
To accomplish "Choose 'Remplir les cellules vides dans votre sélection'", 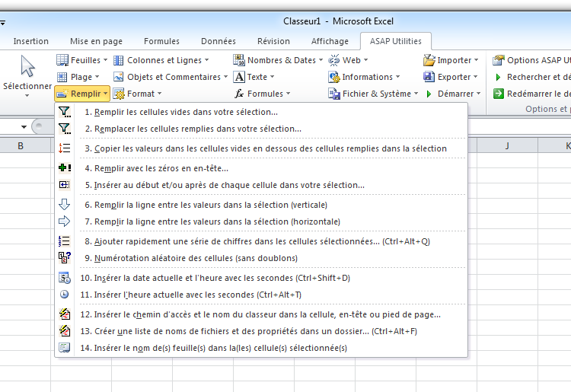I will click(261, 112).
